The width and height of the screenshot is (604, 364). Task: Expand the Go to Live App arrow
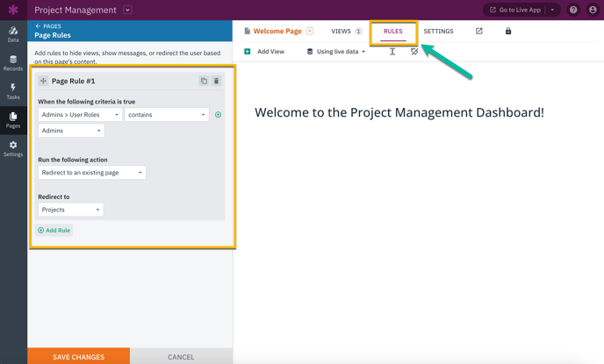(552, 10)
